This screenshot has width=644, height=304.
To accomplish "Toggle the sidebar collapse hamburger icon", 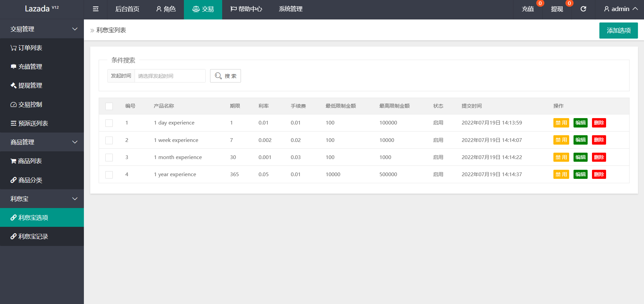I will [96, 9].
